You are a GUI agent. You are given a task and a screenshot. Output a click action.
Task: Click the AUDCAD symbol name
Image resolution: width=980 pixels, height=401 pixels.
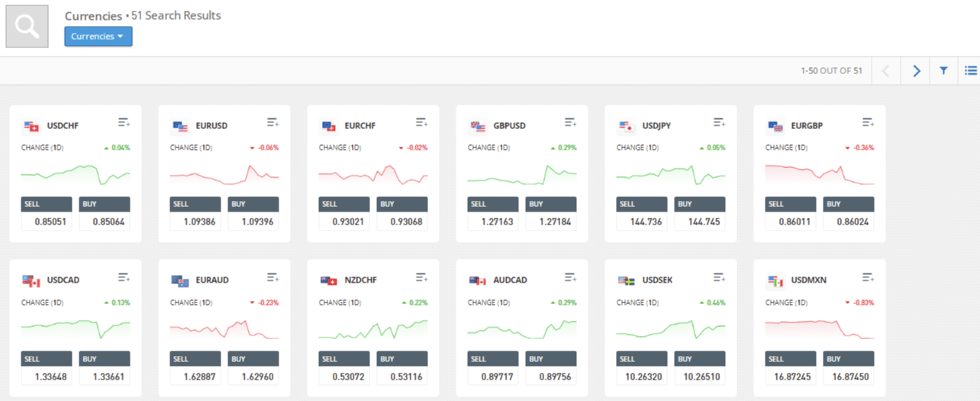click(510, 280)
